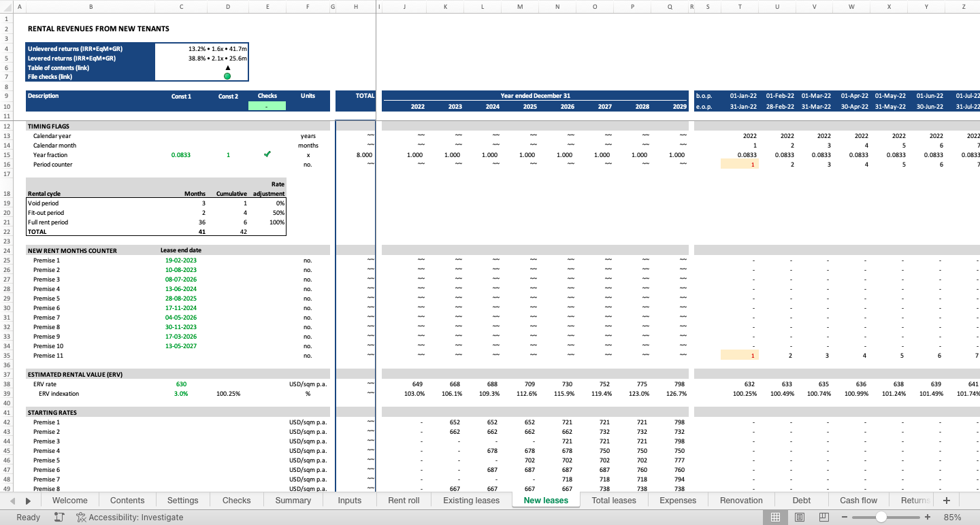
Task: Open the Total leases sheet tab
Action: pos(614,500)
